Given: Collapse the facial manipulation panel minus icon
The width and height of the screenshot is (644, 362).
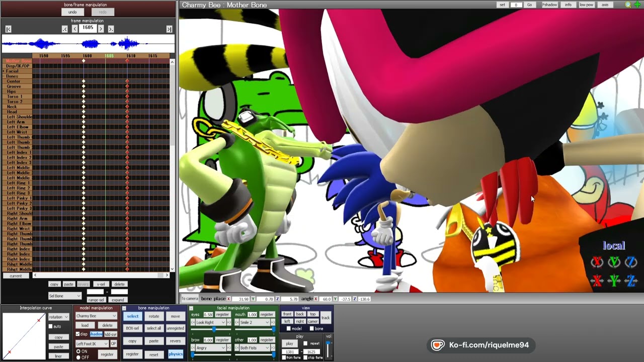Looking at the screenshot, I should 191,308.
